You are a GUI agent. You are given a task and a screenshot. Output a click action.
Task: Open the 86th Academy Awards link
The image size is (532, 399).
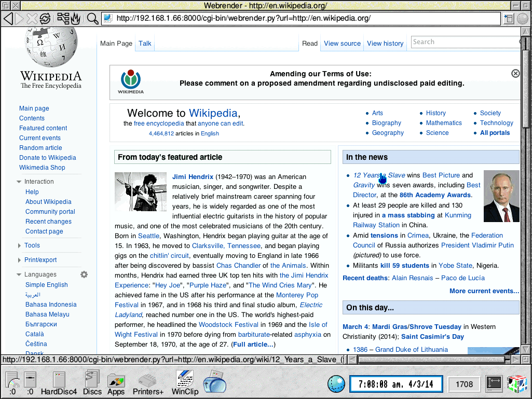click(435, 195)
